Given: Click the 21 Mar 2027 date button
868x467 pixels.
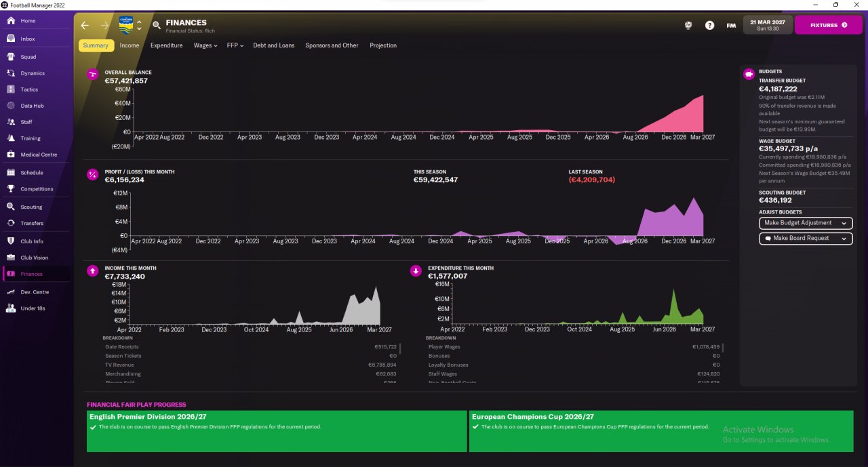Looking at the screenshot, I should point(768,25).
